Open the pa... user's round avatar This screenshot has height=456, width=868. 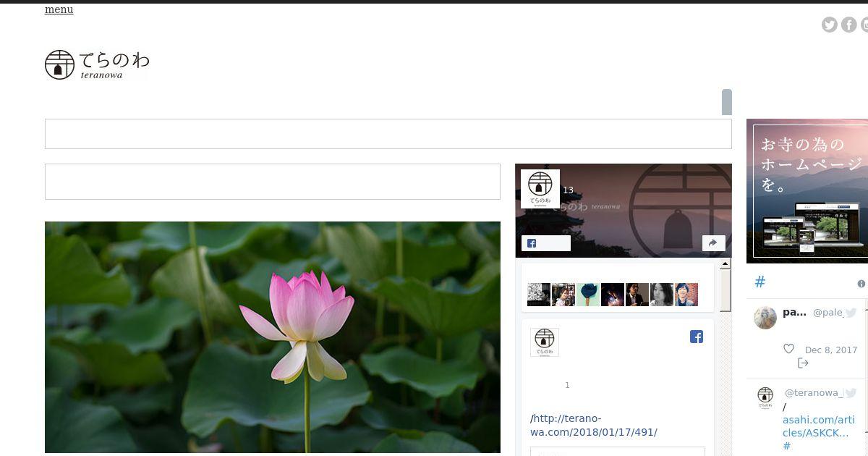coord(765,317)
